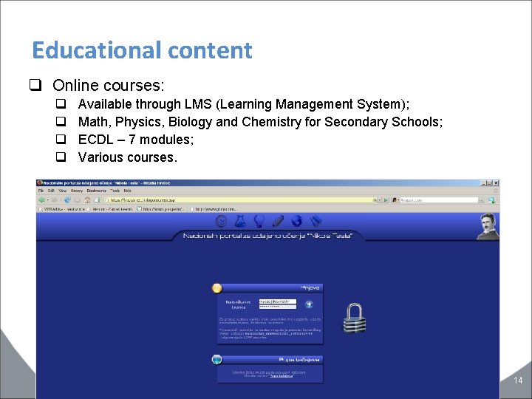Click the portal title mentioning Nikola Tesla

tap(267, 236)
